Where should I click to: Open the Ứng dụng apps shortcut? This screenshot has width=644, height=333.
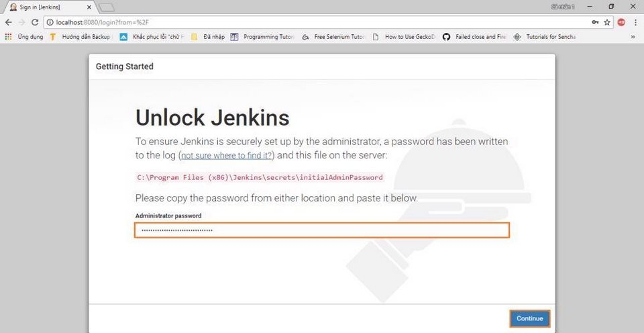[x=24, y=36]
